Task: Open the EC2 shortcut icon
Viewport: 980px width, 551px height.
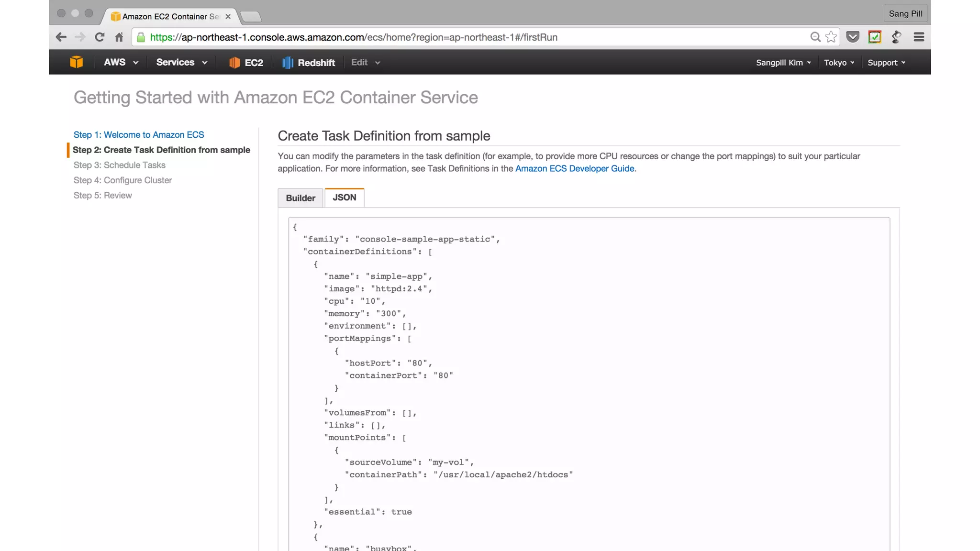Action: click(x=246, y=63)
